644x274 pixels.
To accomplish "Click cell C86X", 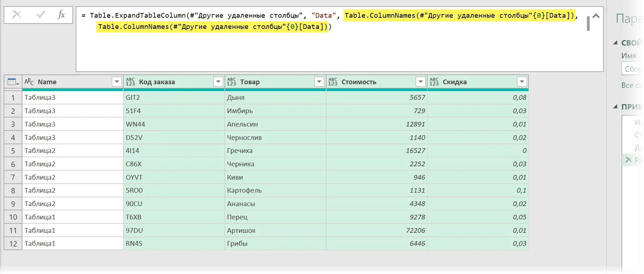I will point(174,164).
